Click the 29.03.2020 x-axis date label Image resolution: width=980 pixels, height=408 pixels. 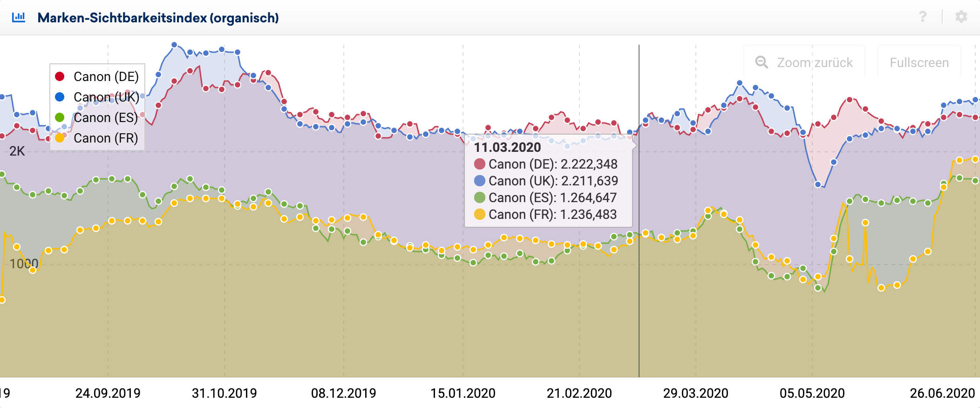click(x=695, y=393)
